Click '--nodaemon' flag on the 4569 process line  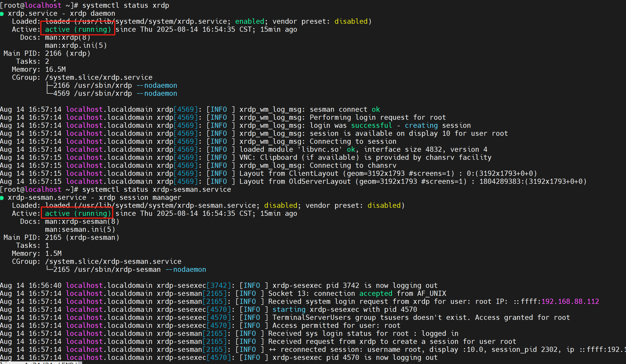(x=157, y=93)
